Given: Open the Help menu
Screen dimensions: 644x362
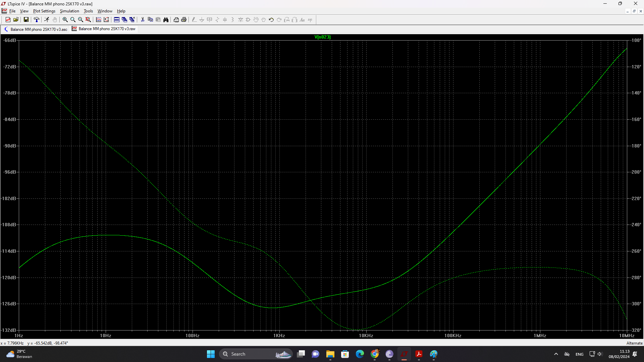Looking at the screenshot, I should (121, 11).
